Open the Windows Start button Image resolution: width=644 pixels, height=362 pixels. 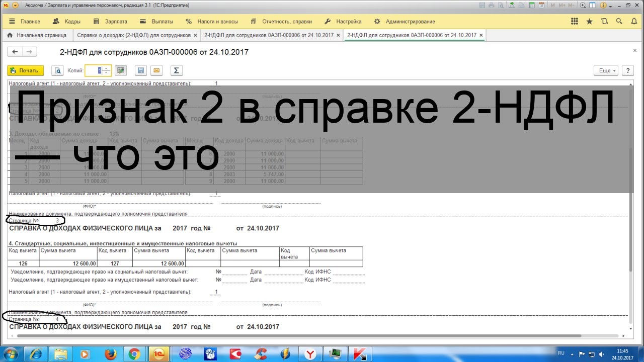tap(10, 354)
